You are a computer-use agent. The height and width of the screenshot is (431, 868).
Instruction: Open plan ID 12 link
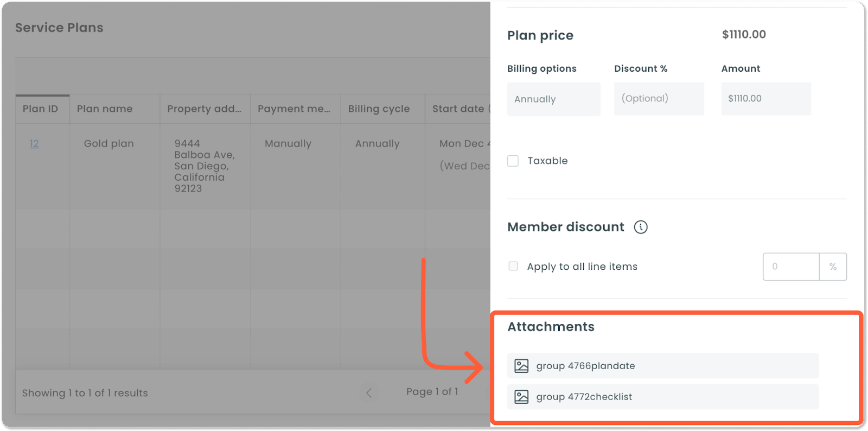(34, 143)
